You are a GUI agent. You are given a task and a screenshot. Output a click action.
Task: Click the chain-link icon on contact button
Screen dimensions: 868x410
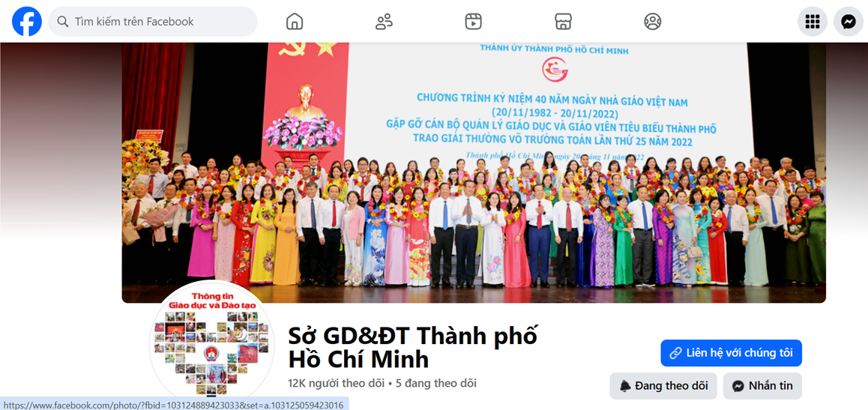(675, 353)
